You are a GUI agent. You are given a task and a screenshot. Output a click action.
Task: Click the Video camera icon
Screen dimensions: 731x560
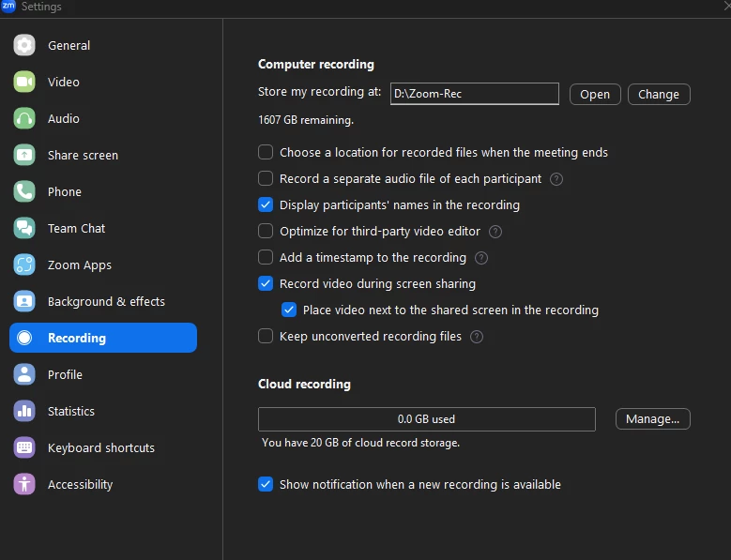pos(24,82)
